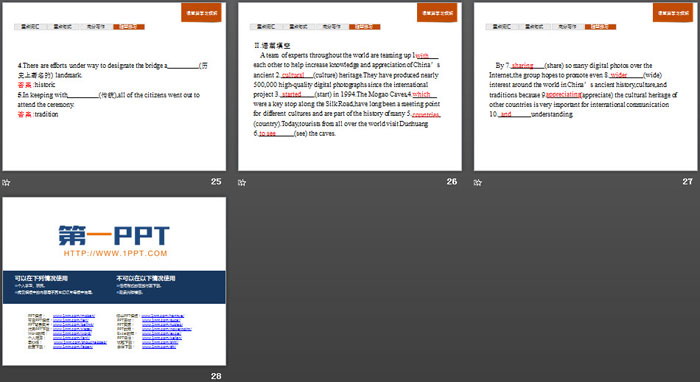Select slide 28 thumbnail with 1PPT logo

click(114, 281)
